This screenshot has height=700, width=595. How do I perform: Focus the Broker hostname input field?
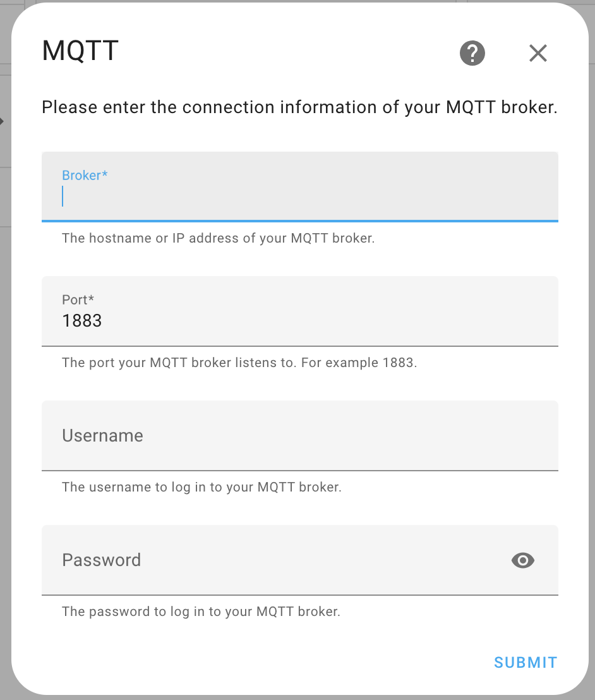[300, 186]
